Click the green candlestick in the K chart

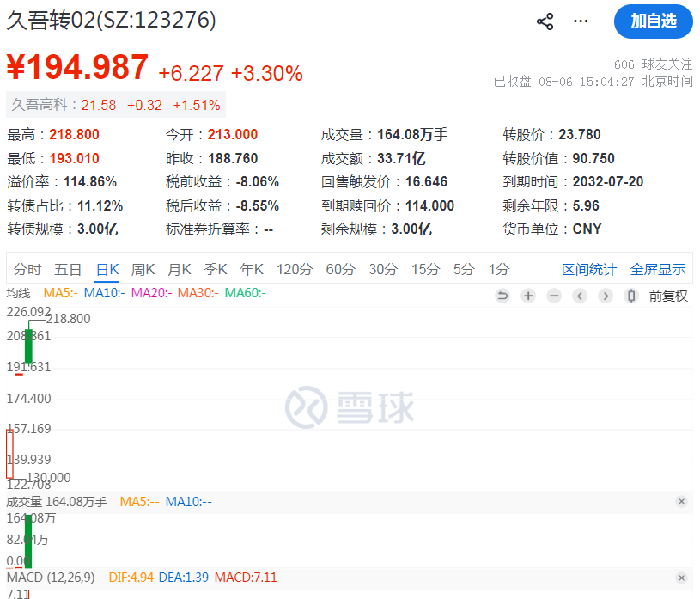28,345
